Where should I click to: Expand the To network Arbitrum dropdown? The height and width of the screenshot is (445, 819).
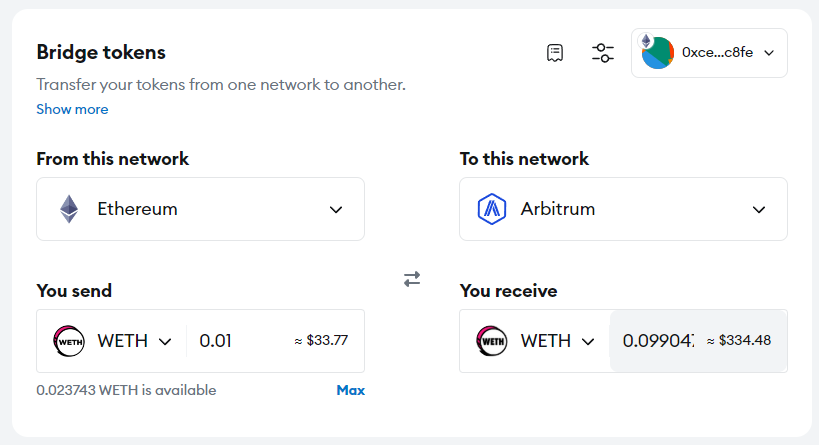tap(759, 210)
